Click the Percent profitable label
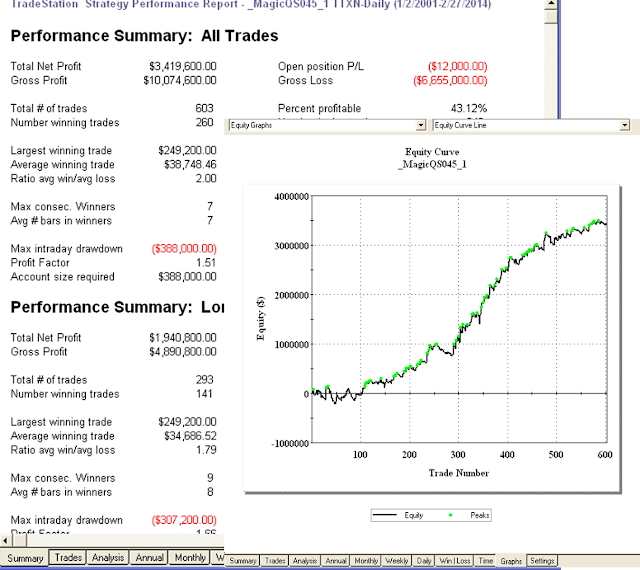 319,109
